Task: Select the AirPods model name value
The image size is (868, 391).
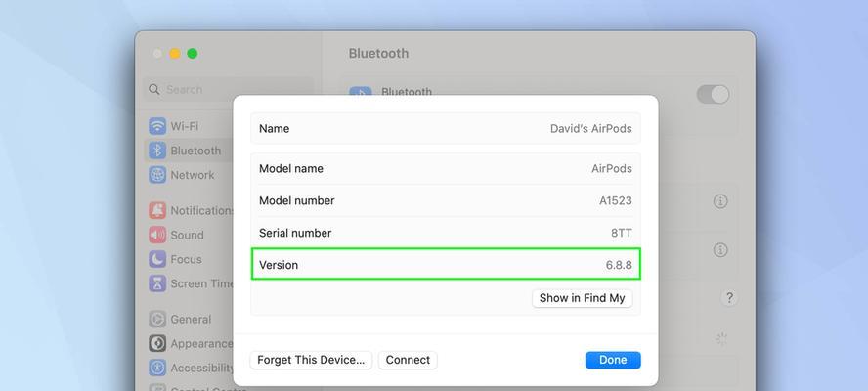Action: pos(612,168)
